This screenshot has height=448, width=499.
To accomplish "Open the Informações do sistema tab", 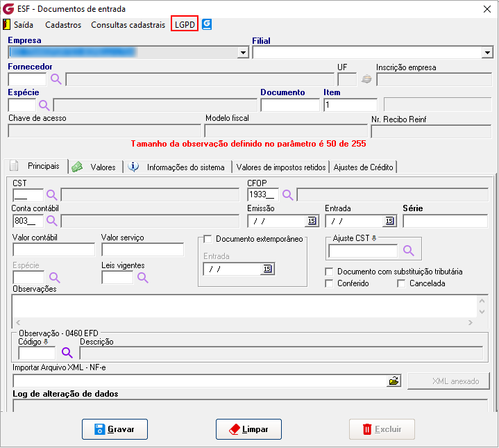I will pyautogui.click(x=178, y=167).
